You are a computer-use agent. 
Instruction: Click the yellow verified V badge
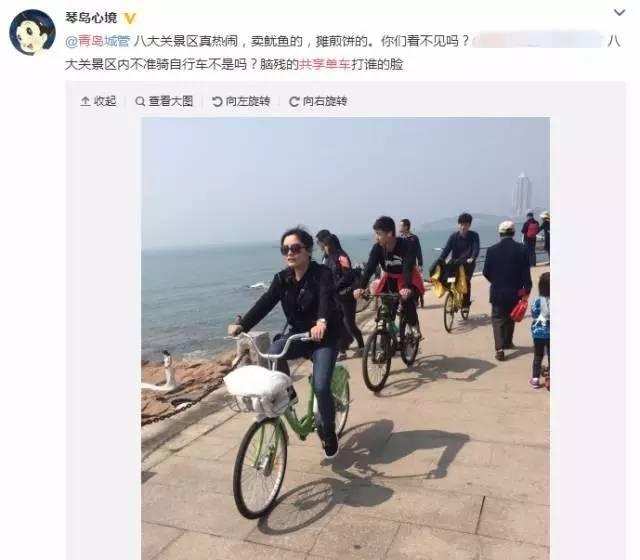[x=129, y=18]
